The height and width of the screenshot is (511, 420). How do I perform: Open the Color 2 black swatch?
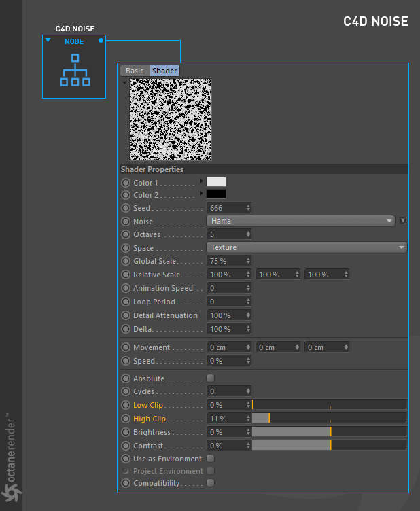(216, 194)
